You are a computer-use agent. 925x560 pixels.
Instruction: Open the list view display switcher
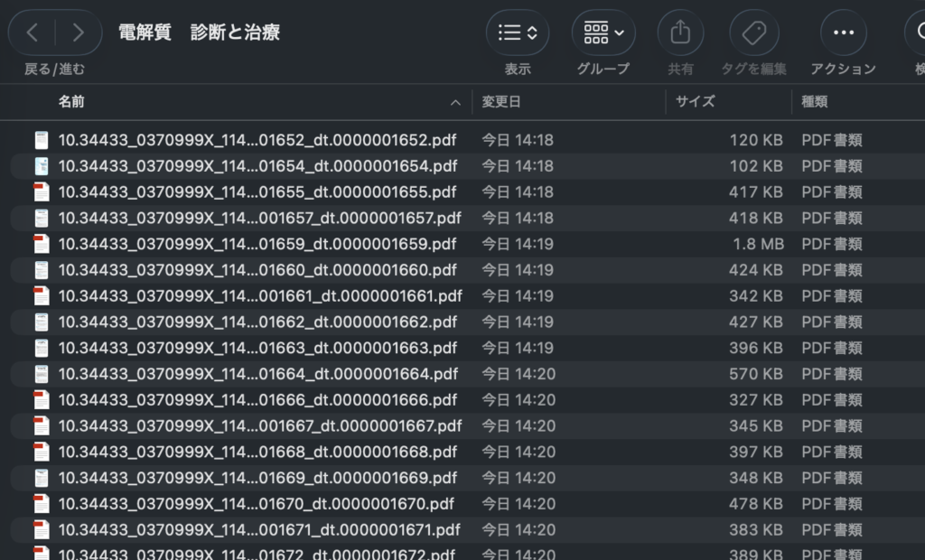pyautogui.click(x=518, y=33)
